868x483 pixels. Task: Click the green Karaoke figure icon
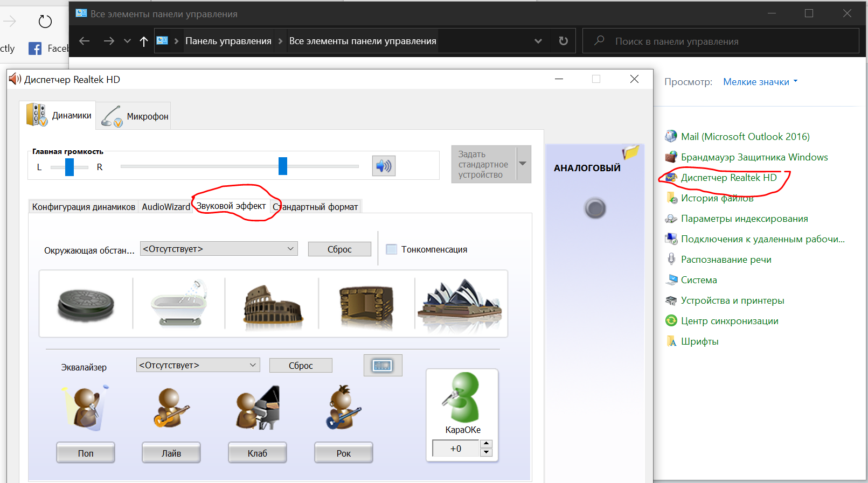462,397
